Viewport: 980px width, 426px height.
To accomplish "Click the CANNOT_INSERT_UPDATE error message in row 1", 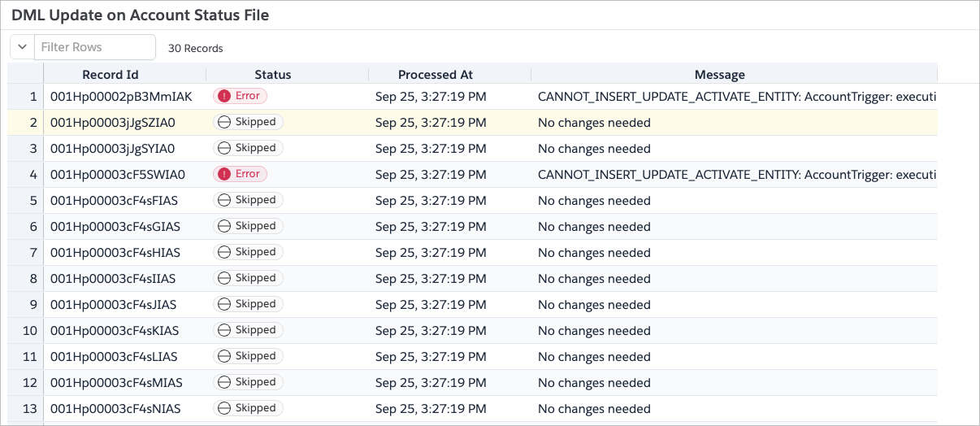I will [736, 97].
